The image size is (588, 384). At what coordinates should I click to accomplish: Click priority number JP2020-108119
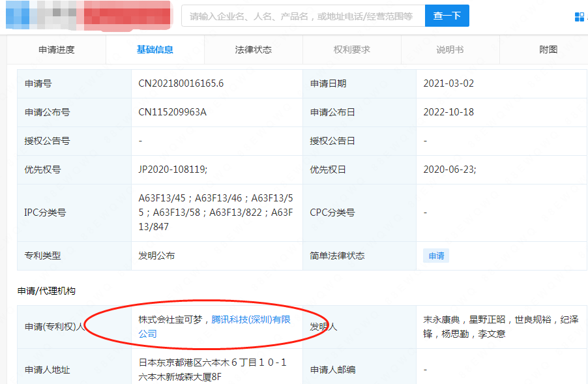(172, 170)
